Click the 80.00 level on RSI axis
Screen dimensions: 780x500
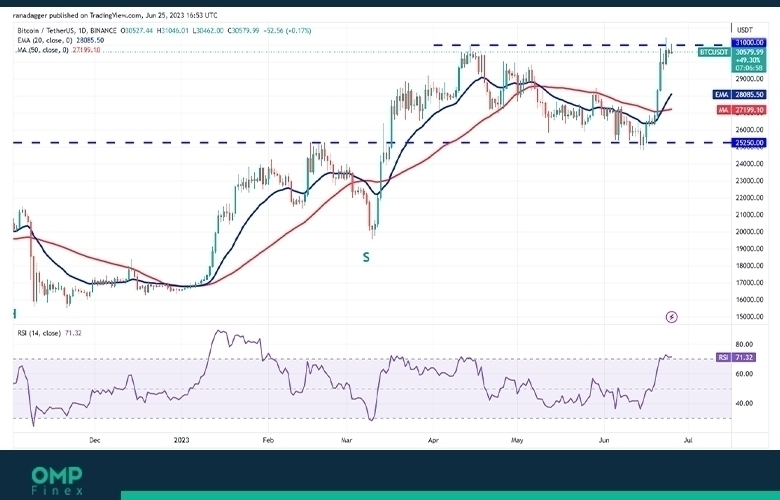click(x=744, y=344)
